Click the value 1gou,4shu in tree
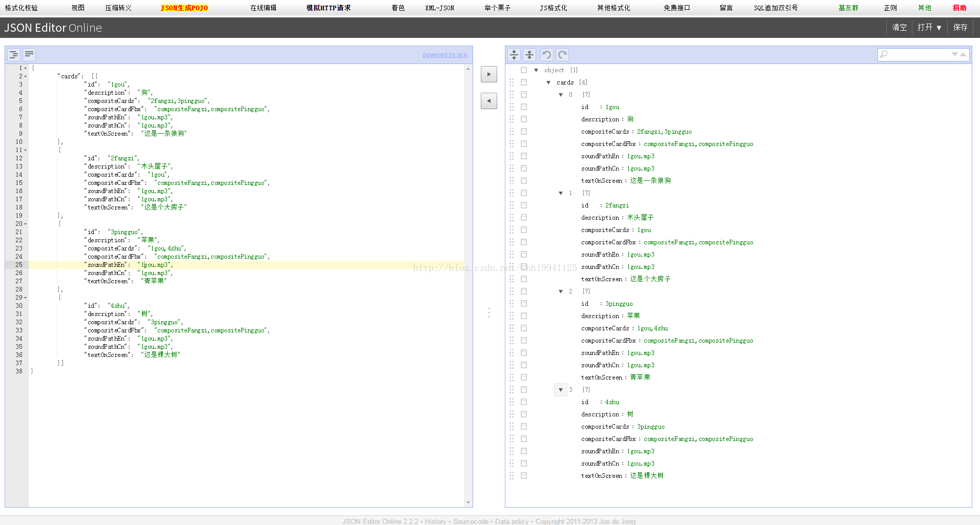 (652, 328)
